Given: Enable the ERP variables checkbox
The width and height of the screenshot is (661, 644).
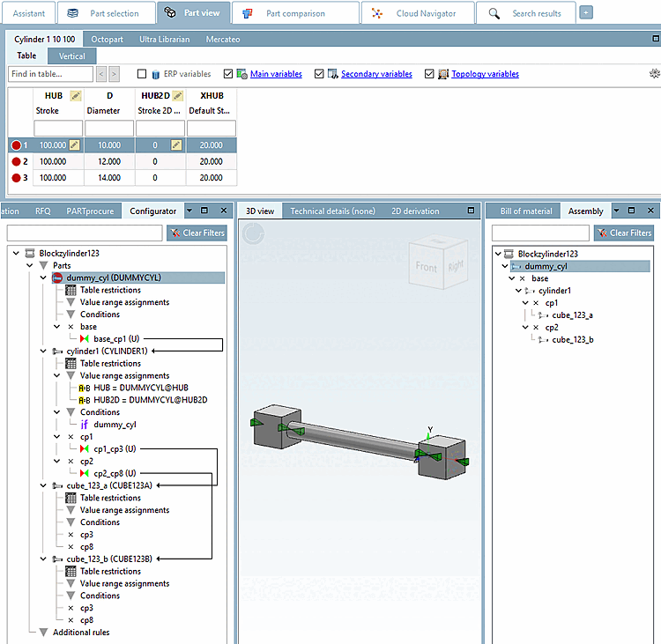Looking at the screenshot, I should (x=142, y=75).
